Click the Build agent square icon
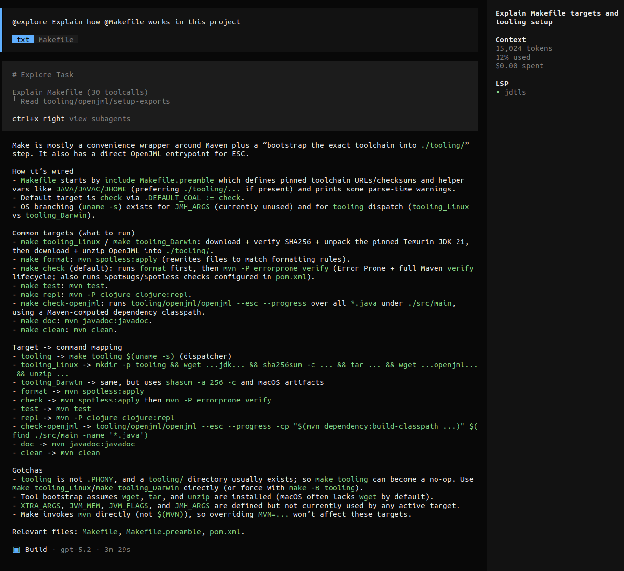The image size is (624, 571). tap(17, 549)
